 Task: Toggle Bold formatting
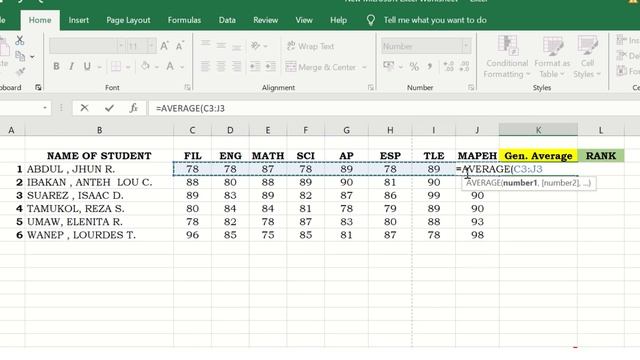coord(56,67)
